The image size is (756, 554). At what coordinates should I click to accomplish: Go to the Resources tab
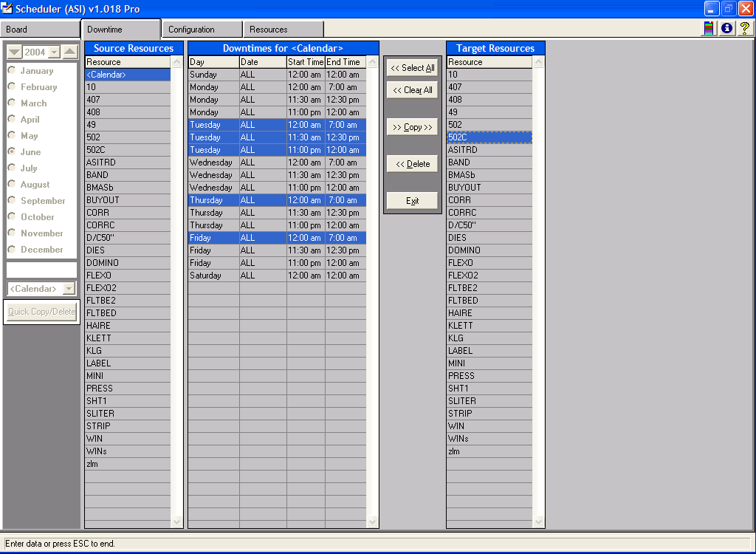coord(283,30)
